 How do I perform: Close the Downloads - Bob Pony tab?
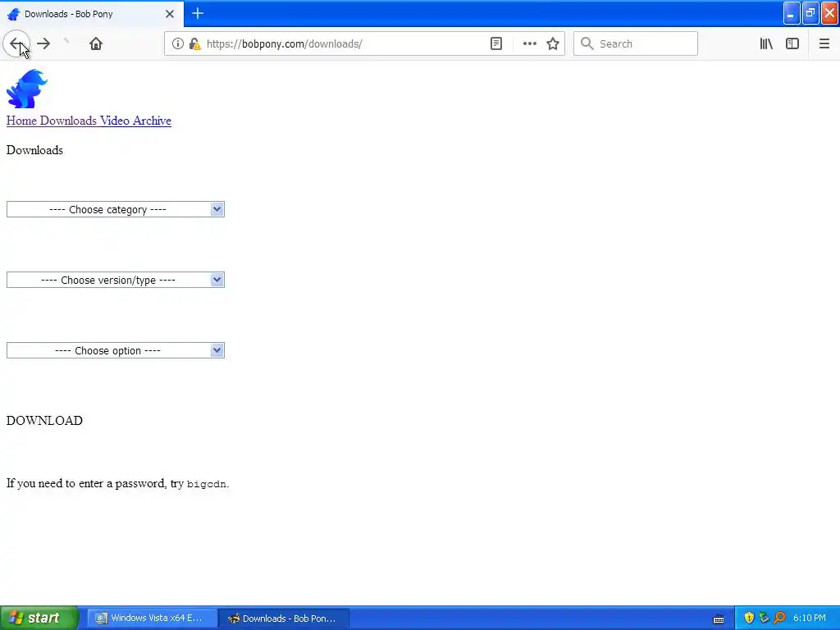[x=170, y=14]
